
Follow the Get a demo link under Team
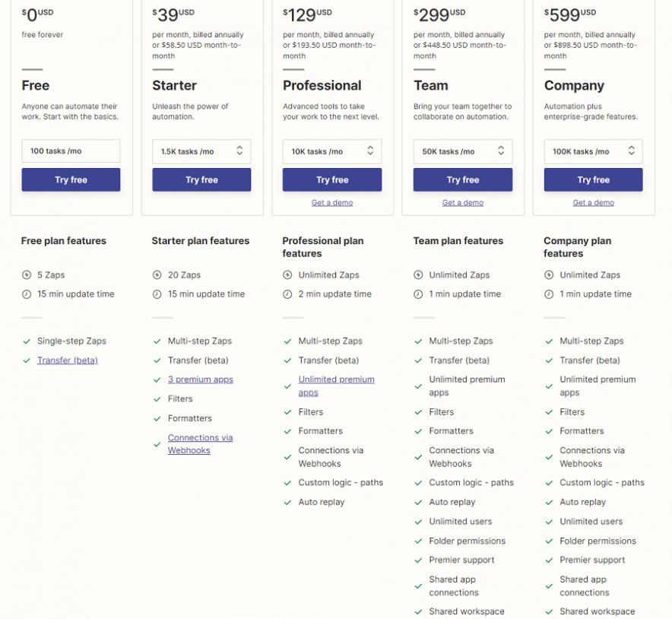click(463, 203)
